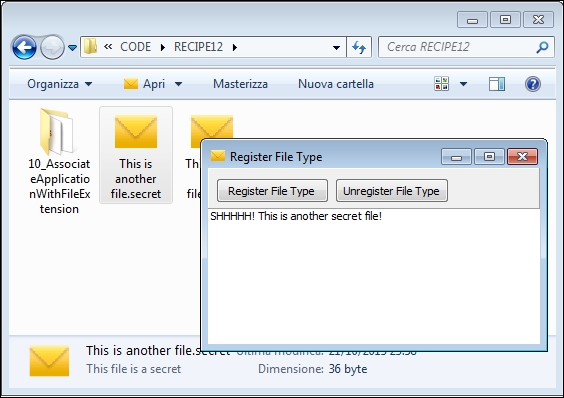564x398 pixels.
Task: Expand the arrow after RECIPE12 breadcrumb
Action: pos(235,47)
